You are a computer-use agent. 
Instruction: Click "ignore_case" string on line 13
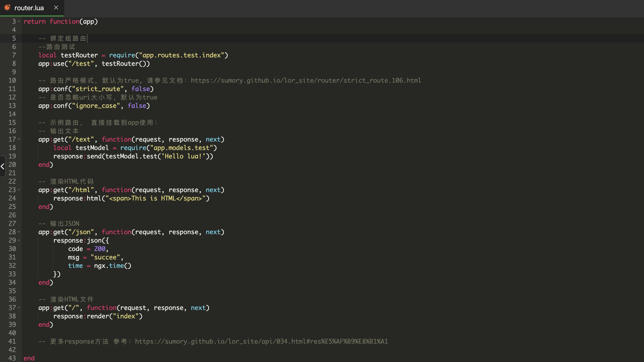click(96, 106)
